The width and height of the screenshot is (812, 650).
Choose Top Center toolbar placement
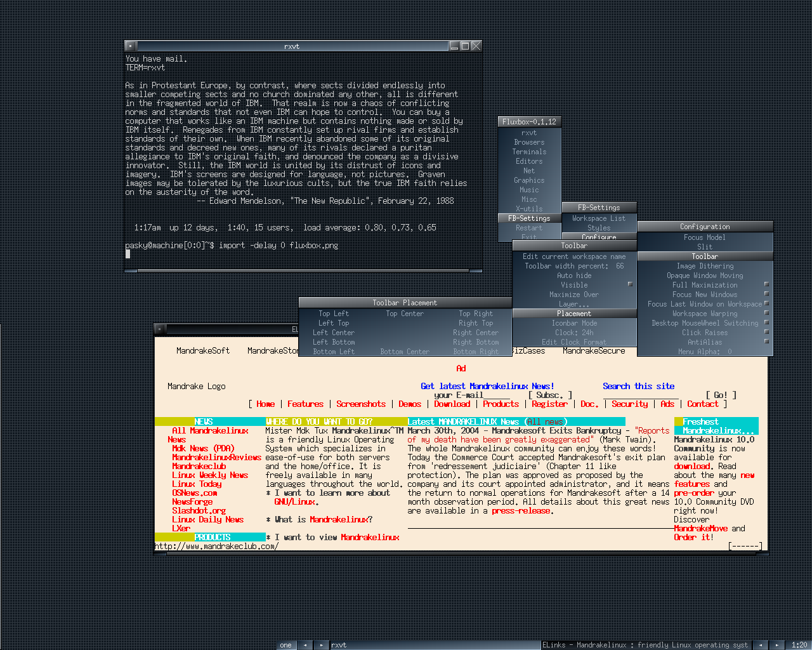(405, 314)
